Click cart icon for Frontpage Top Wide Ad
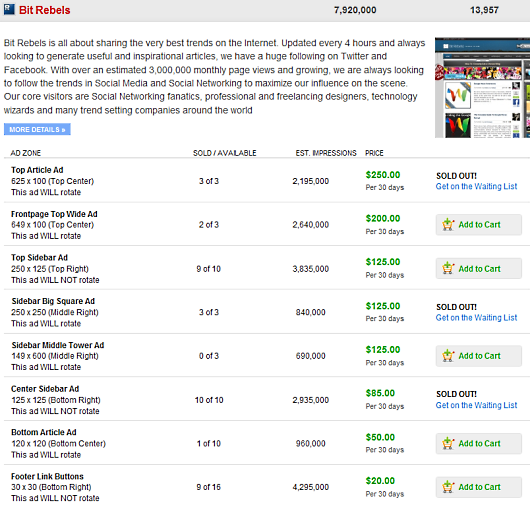Screen dimensions: 530x509 point(448,224)
